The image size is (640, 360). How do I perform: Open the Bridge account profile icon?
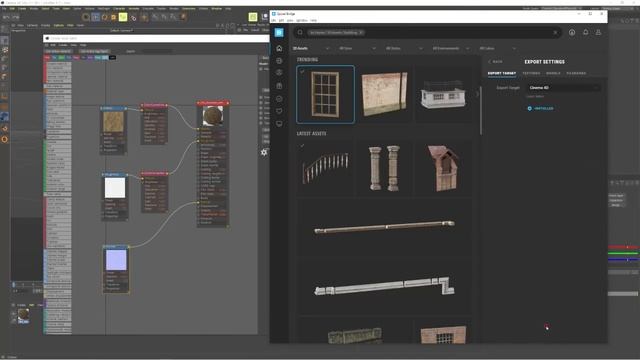click(598, 32)
